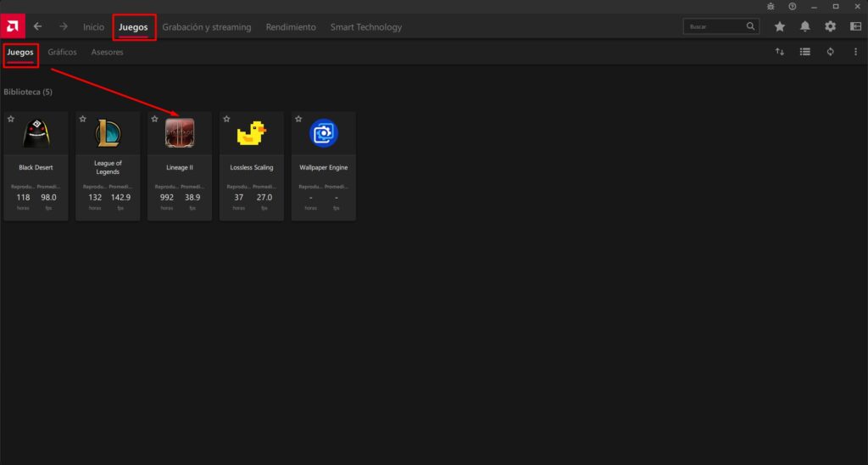Image resolution: width=868 pixels, height=465 pixels.
Task: Click the 142.9 fps value
Action: 120,198
